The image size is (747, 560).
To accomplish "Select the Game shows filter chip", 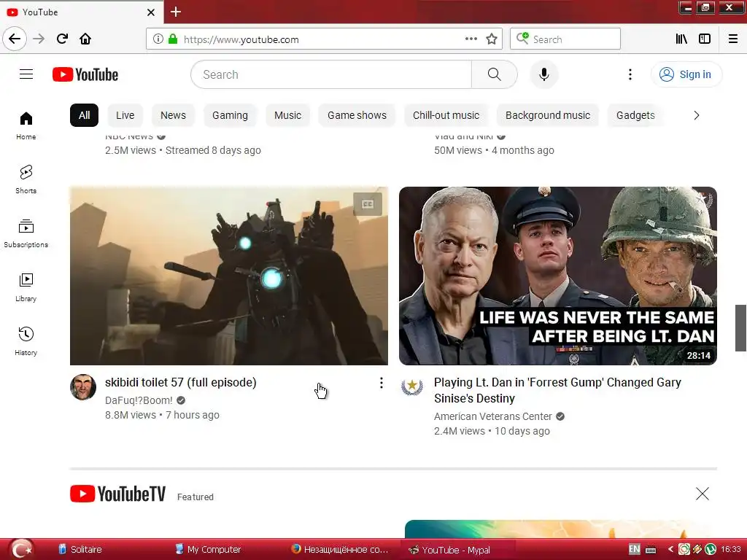I will pos(357,115).
